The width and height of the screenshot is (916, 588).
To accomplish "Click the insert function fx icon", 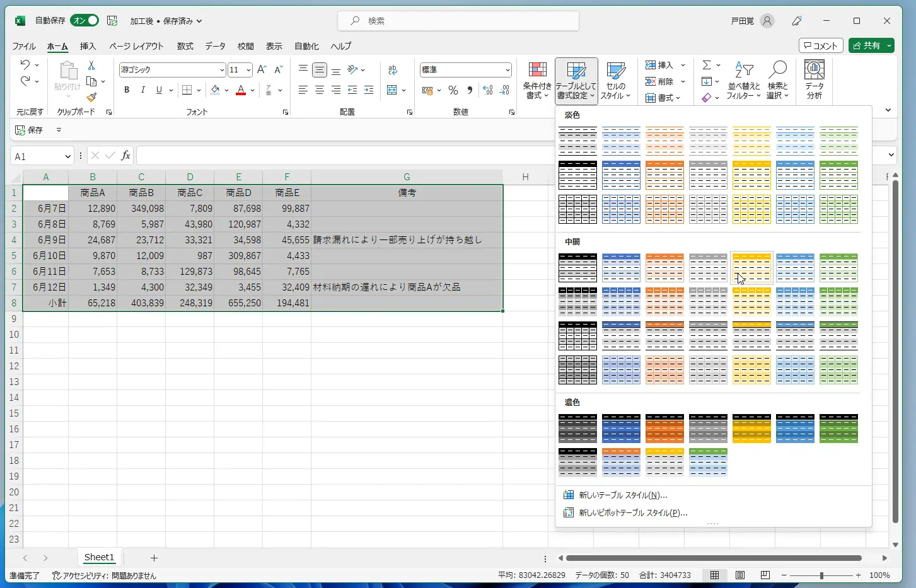I will (x=126, y=156).
